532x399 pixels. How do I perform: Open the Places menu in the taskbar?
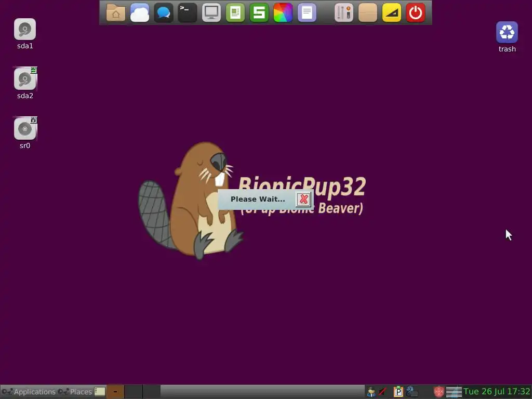click(x=75, y=392)
